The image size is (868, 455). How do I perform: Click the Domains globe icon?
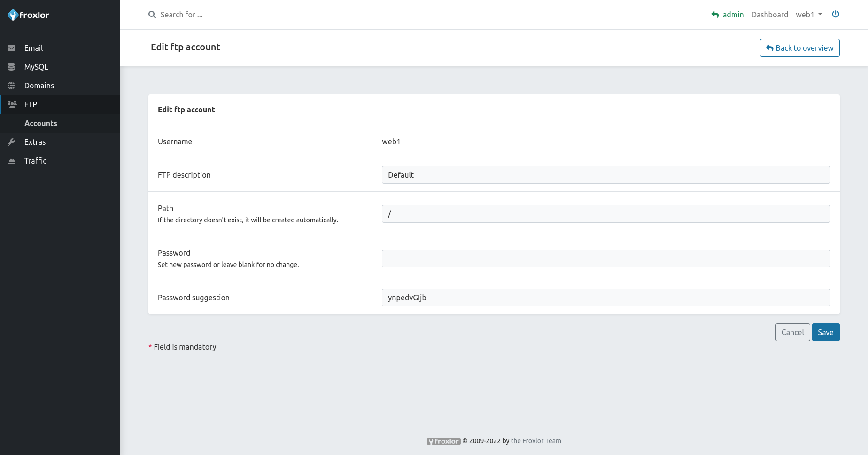tap(11, 86)
